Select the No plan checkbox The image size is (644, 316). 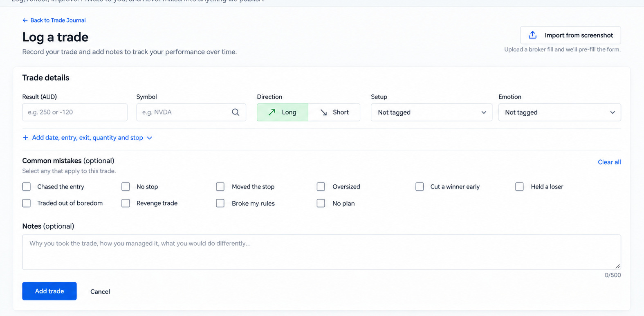(x=321, y=203)
